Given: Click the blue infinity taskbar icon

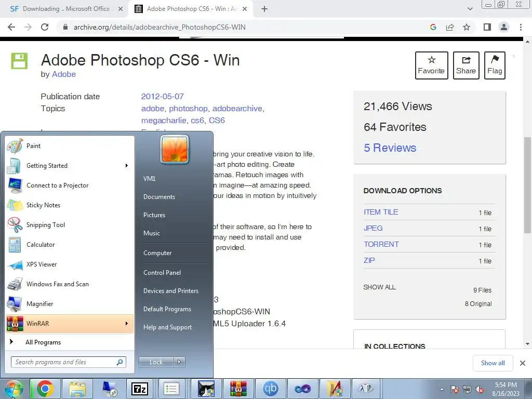Looking at the screenshot, I should (x=302, y=389).
